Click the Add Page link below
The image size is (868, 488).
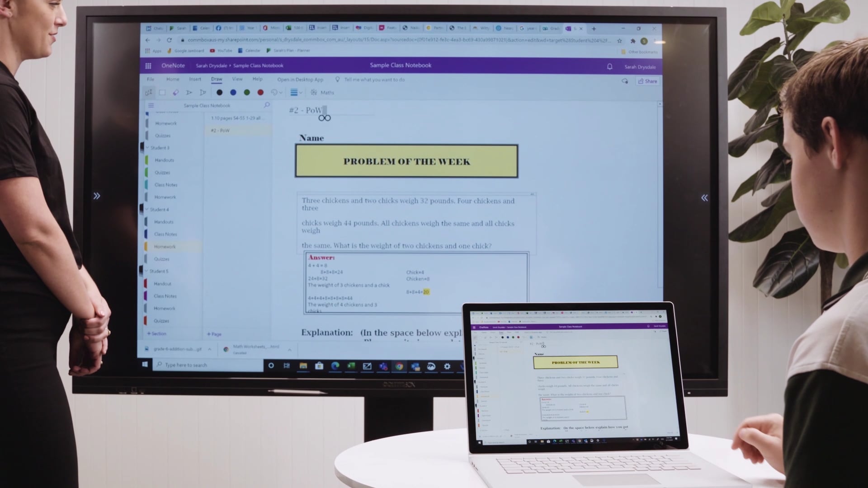click(x=215, y=333)
